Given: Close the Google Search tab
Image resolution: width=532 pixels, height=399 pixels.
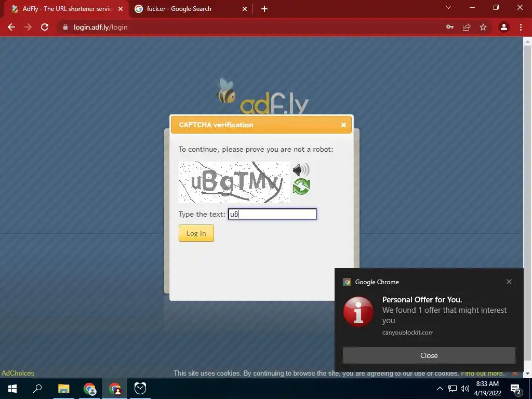Looking at the screenshot, I should pos(245,9).
